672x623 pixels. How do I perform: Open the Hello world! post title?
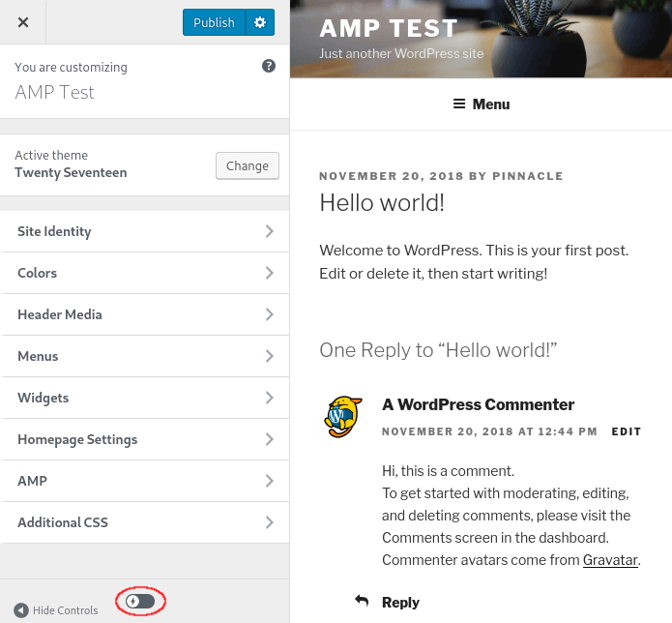point(382,202)
